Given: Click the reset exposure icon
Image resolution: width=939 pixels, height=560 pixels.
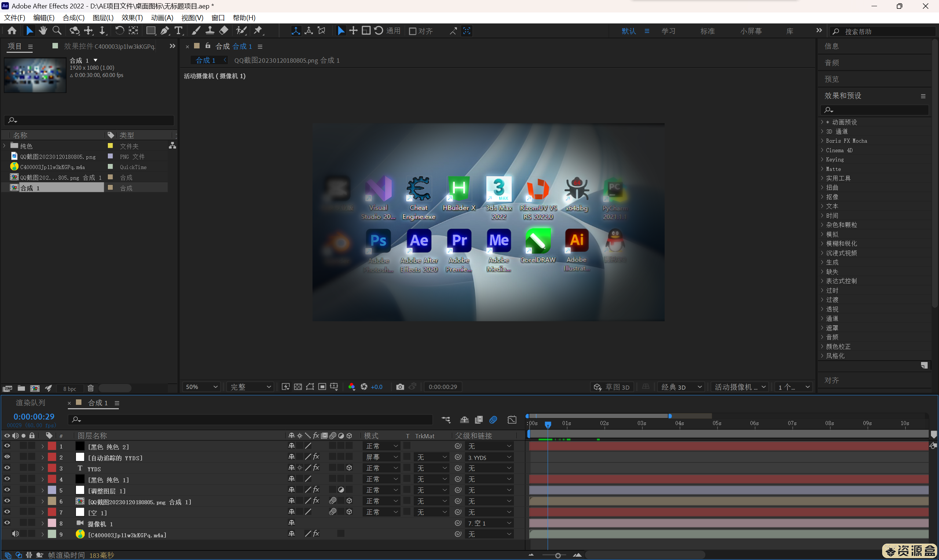Looking at the screenshot, I should (364, 387).
